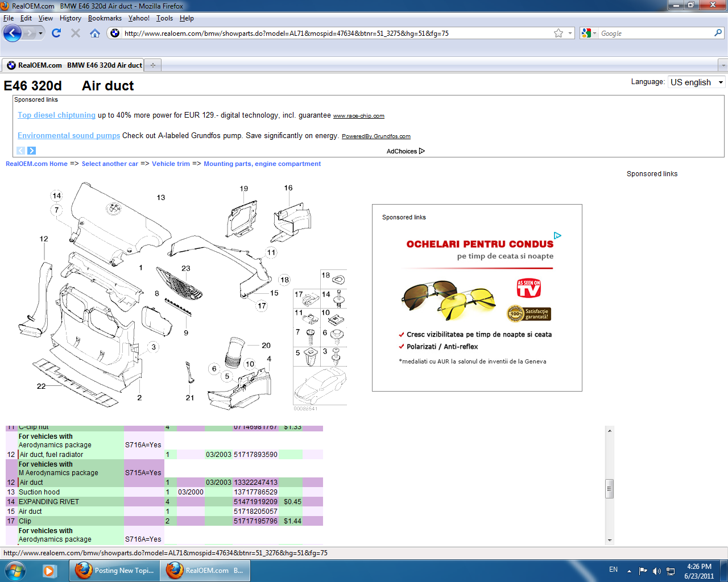The image size is (728, 582).
Task: Open the Bookmarks menu
Action: (105, 18)
